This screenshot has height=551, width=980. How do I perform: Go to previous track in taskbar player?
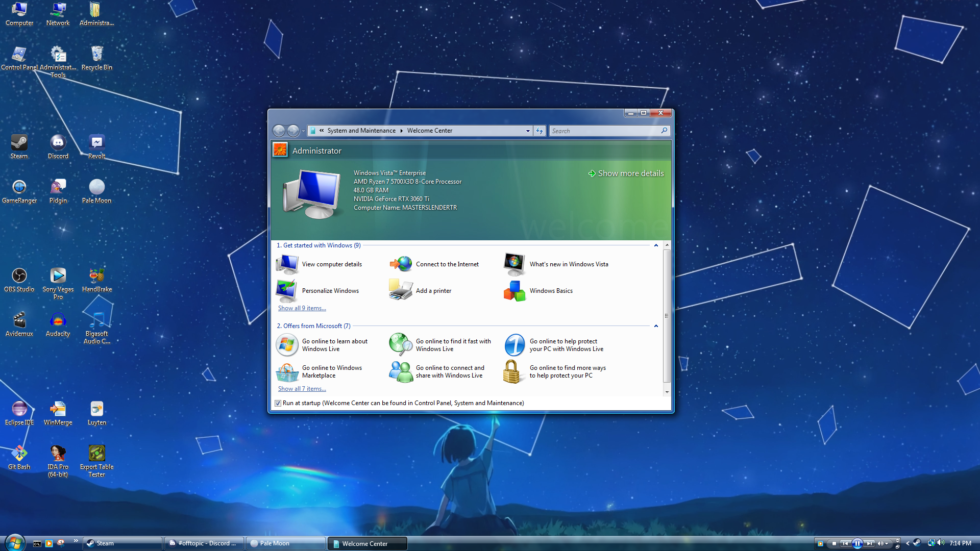[845, 544]
